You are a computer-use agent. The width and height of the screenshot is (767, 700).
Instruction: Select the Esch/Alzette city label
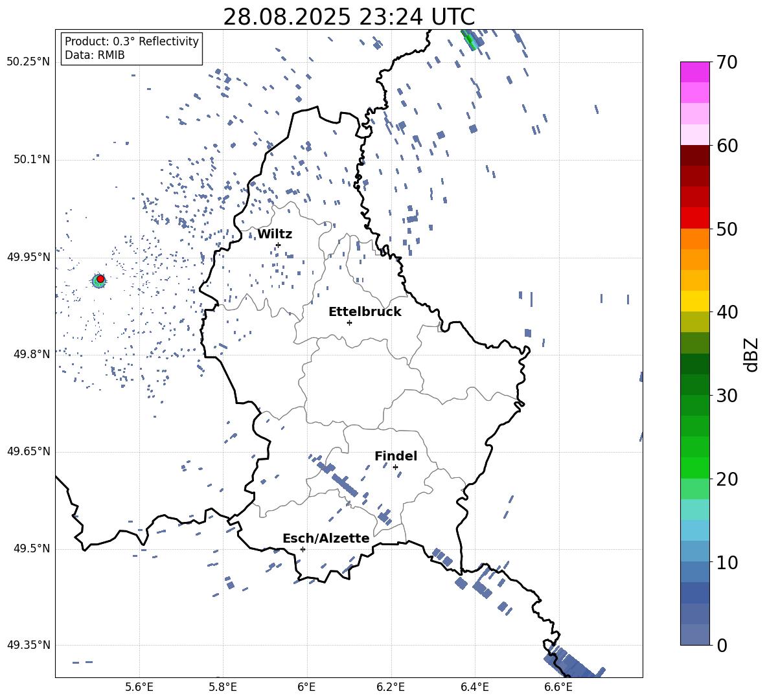pyautogui.click(x=326, y=538)
